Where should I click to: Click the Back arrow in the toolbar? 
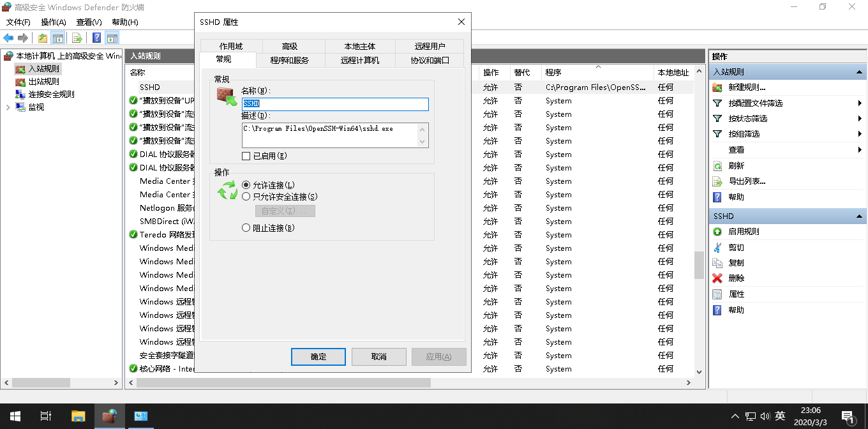[8, 38]
